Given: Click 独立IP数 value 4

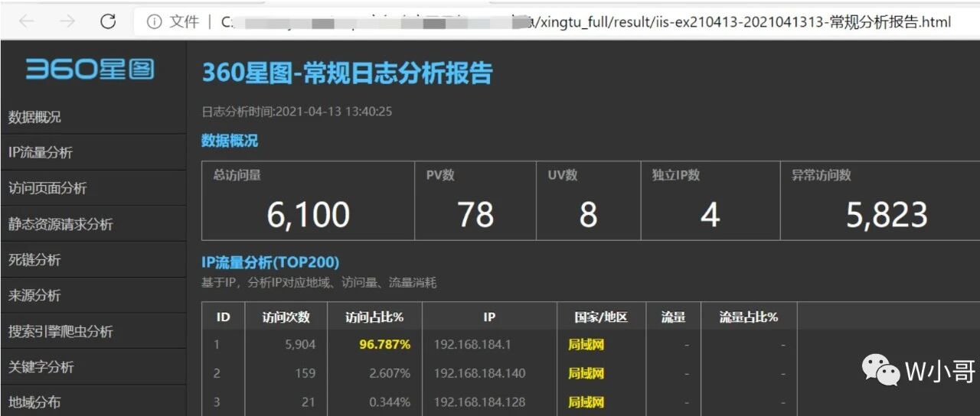Looking at the screenshot, I should 710,215.
